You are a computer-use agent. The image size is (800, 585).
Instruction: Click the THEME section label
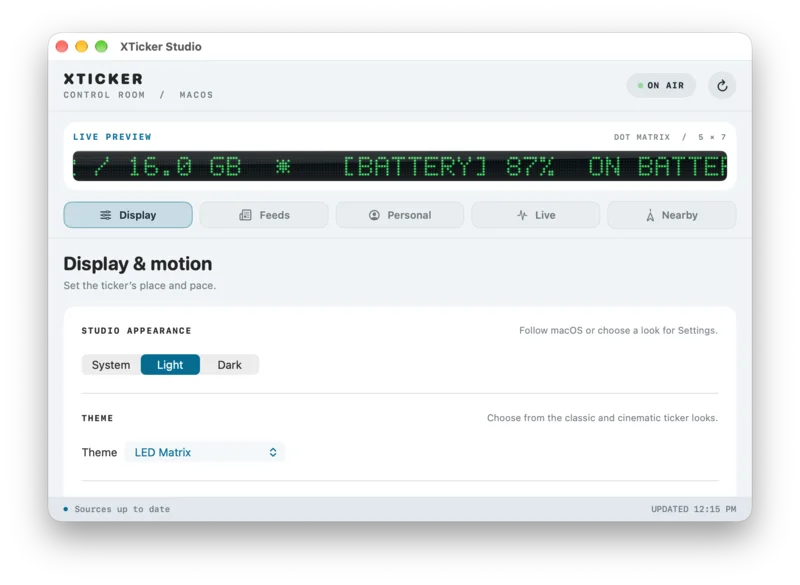click(97, 418)
